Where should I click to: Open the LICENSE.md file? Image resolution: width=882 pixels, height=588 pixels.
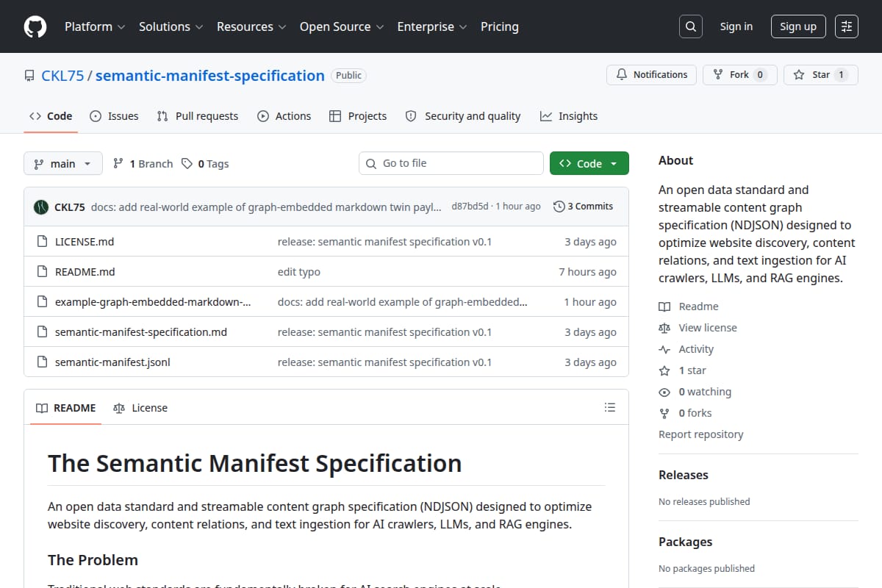(x=85, y=242)
